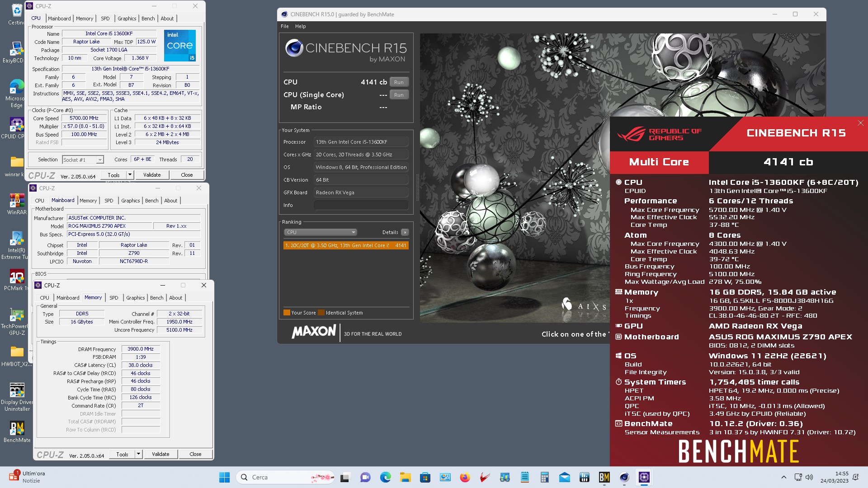The image size is (868, 488).
Task: Open the Bench tab in top CPU-Z window
Action: click(148, 19)
